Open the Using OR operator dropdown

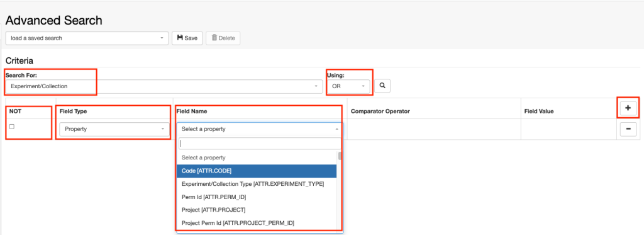tap(348, 86)
